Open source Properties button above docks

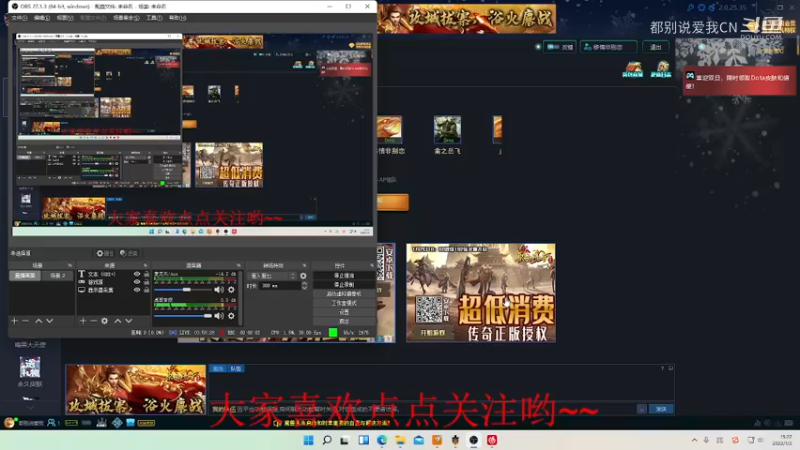[x=105, y=253]
